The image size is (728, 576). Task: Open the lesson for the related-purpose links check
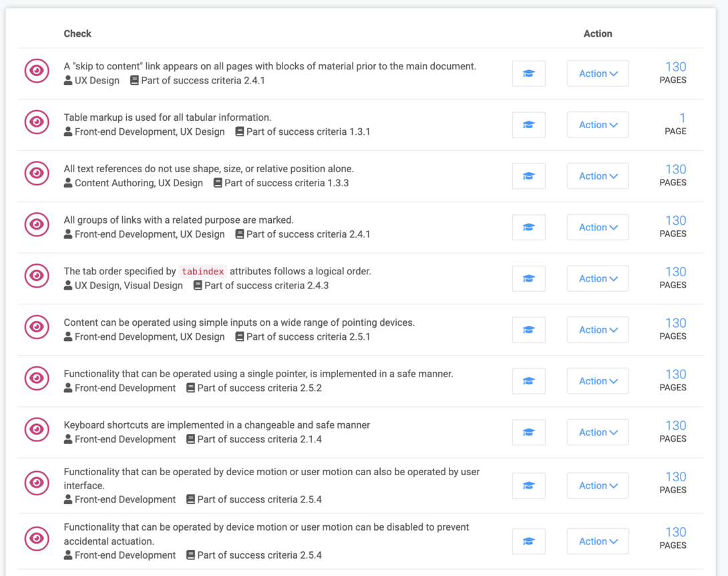528,227
